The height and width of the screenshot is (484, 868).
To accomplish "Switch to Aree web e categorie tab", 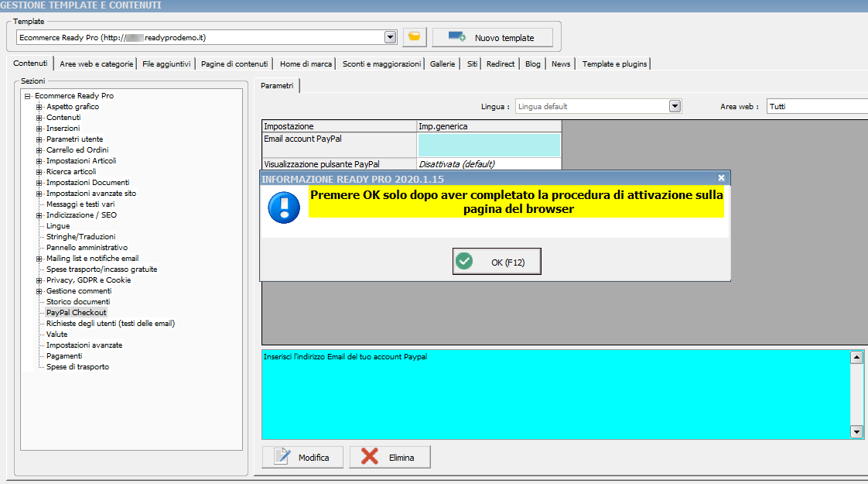I will (97, 64).
